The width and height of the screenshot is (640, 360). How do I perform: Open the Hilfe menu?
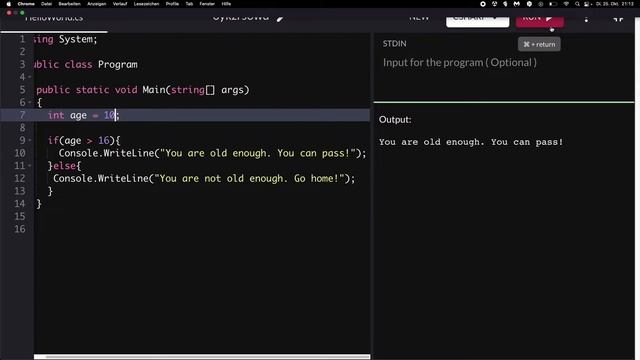[226, 4]
